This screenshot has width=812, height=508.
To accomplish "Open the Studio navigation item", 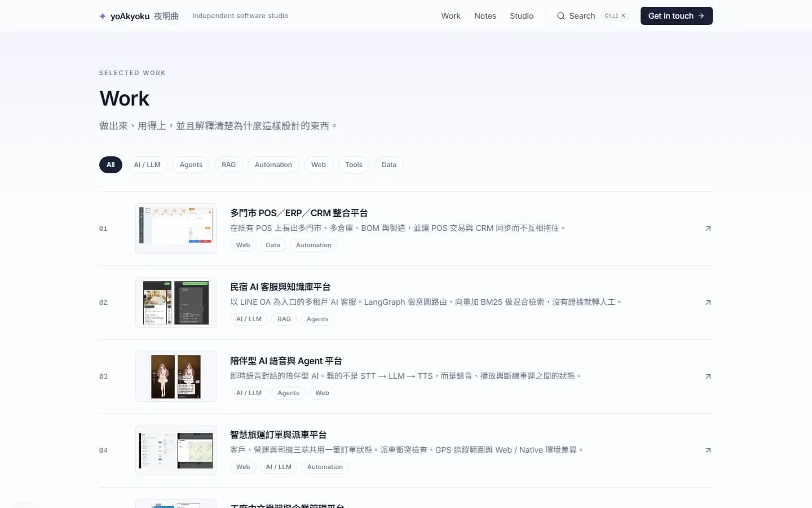I will (522, 16).
